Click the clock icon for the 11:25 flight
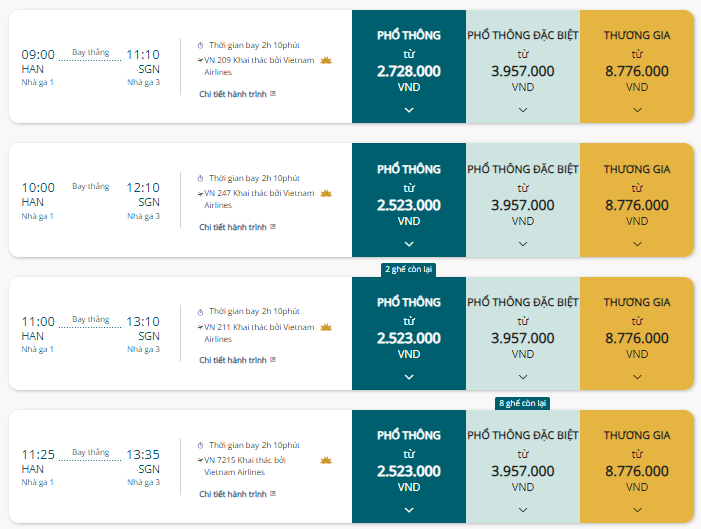 point(200,445)
